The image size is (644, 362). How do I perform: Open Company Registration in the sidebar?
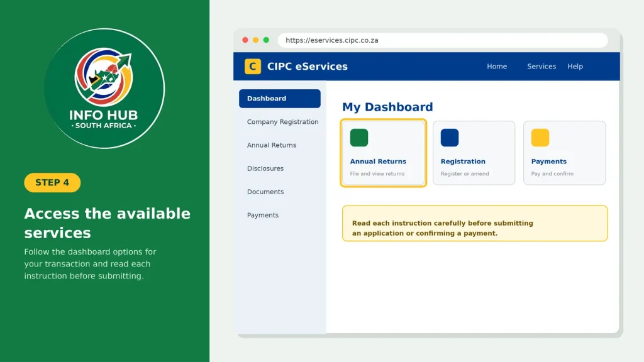(x=282, y=122)
